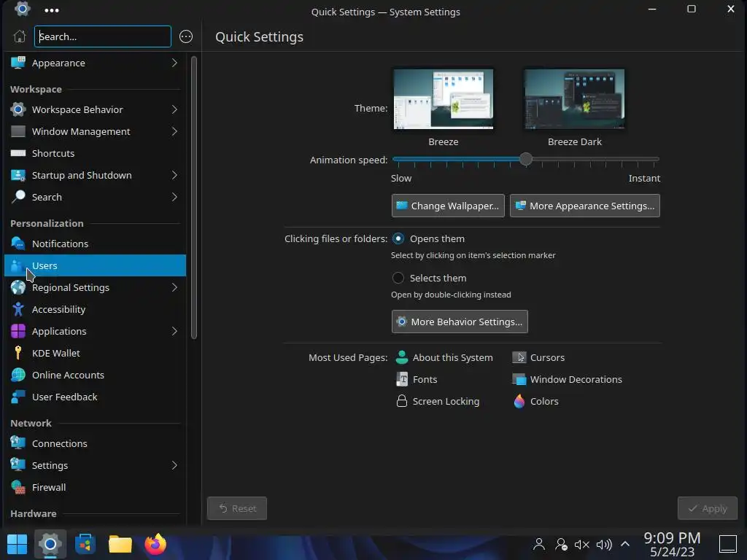Image resolution: width=747 pixels, height=560 pixels.
Task: Click the sidebar vertical scrollbar
Action: [x=194, y=198]
